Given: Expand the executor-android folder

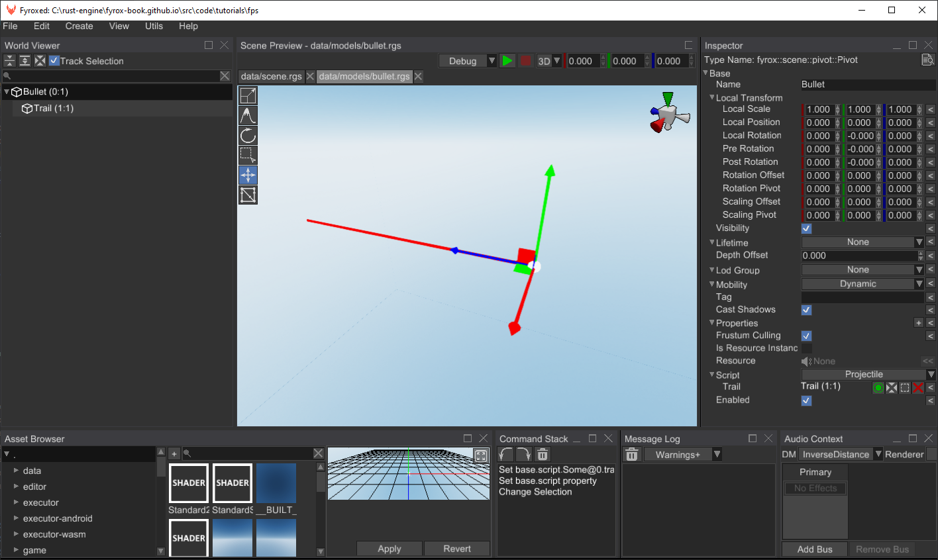Looking at the screenshot, I should [17, 518].
